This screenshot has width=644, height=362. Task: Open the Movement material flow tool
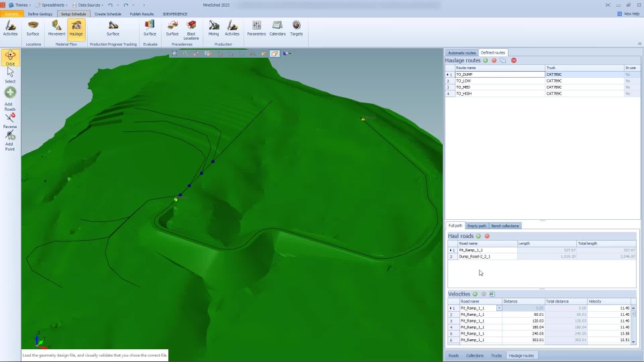click(56, 28)
